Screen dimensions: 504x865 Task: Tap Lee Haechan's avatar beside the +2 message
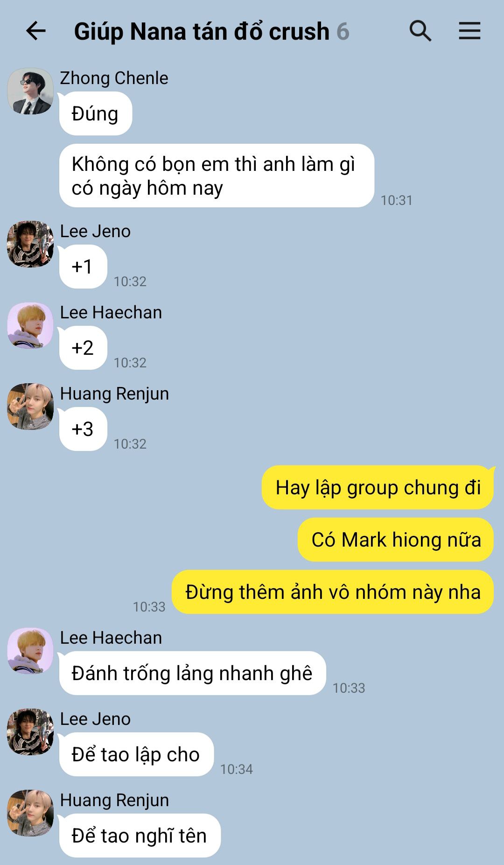(x=30, y=325)
